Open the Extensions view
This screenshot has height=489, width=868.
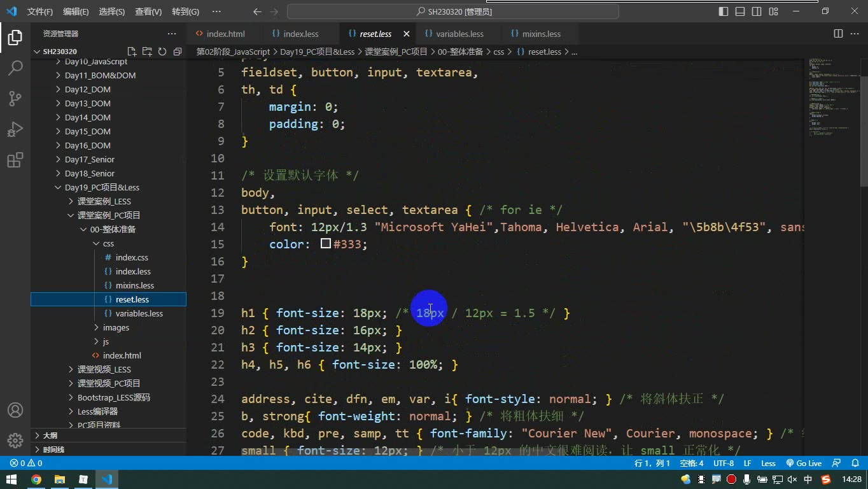click(15, 160)
